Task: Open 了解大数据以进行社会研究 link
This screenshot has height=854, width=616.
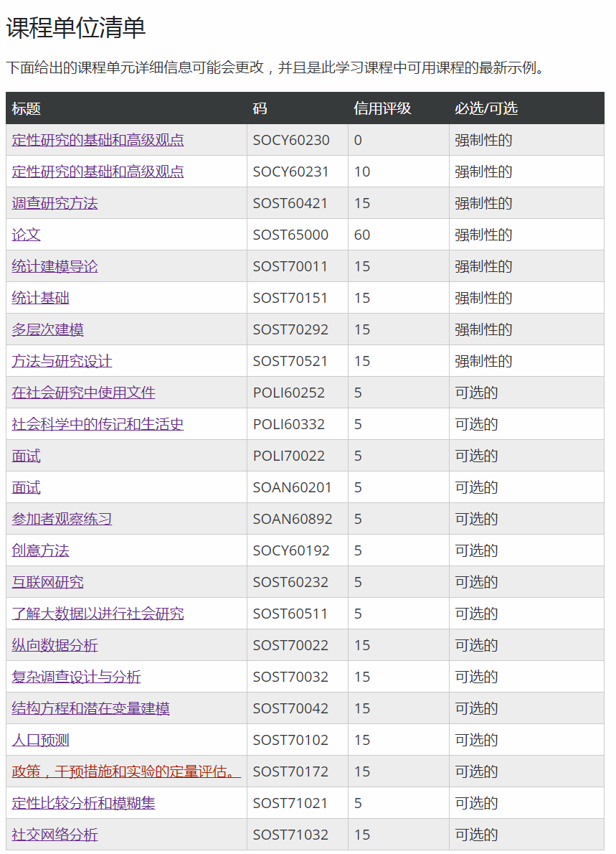Action: [98, 614]
